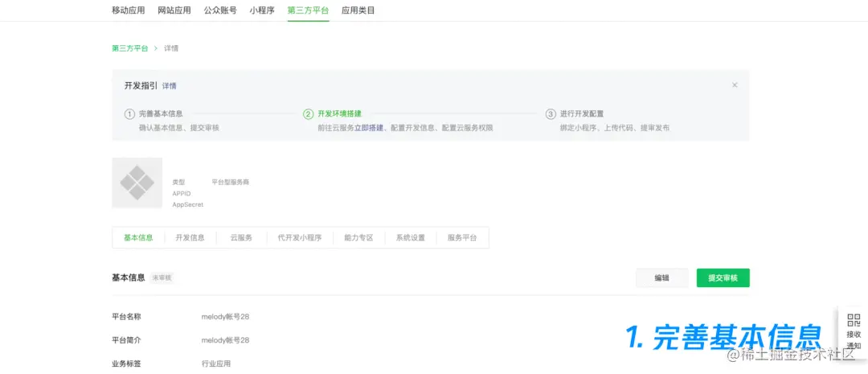Screen dimensions: 868x374
Task: Open the 服务平台 sub-tab
Action: point(462,238)
